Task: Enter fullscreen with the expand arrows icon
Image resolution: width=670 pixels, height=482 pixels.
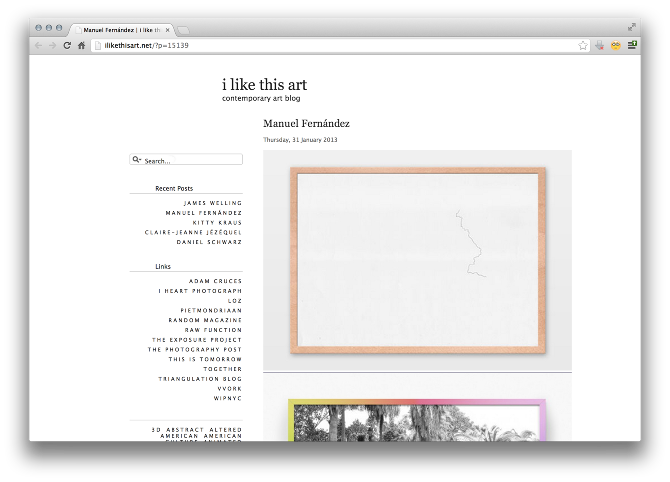Action: coord(632,27)
